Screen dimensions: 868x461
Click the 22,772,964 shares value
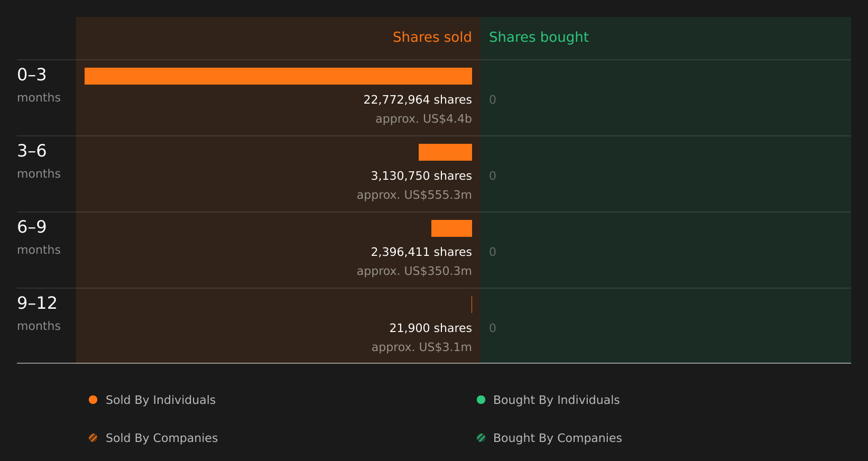click(x=418, y=100)
